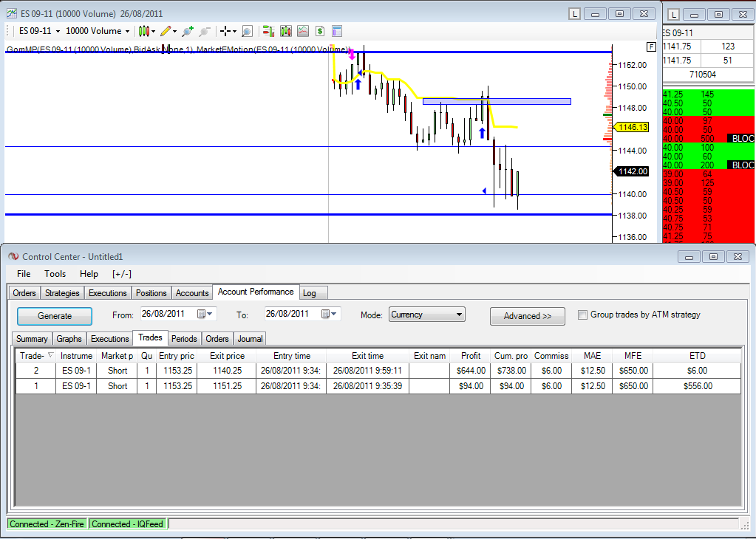Switch to the Positions tab

click(151, 293)
